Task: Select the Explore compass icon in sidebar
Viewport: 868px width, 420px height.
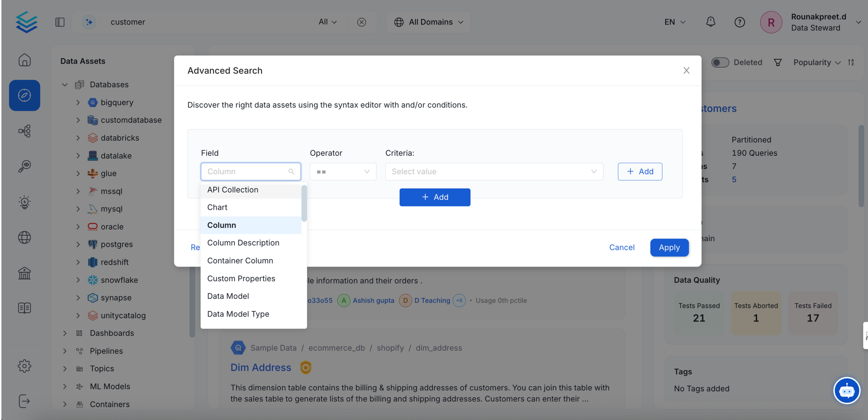Action: coord(24,95)
